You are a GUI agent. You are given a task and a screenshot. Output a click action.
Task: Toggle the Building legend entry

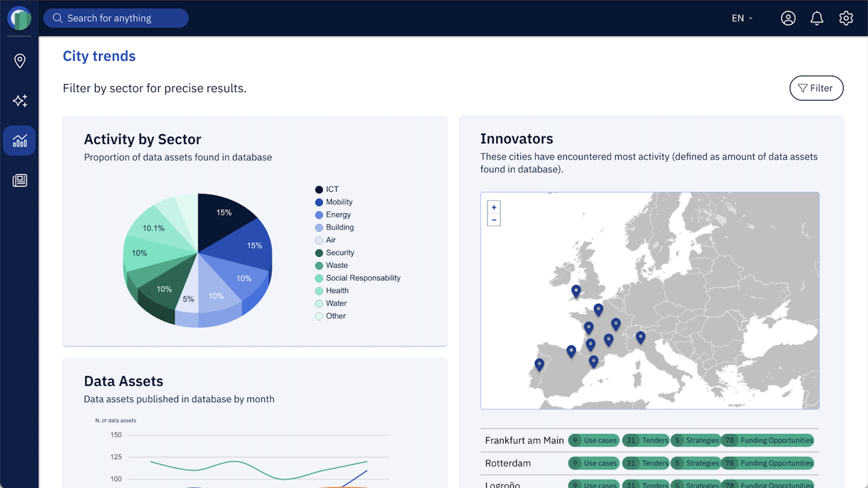[x=334, y=227]
